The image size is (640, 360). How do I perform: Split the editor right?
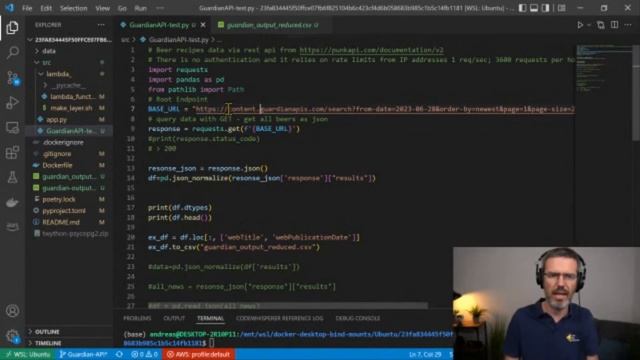pos(614,25)
